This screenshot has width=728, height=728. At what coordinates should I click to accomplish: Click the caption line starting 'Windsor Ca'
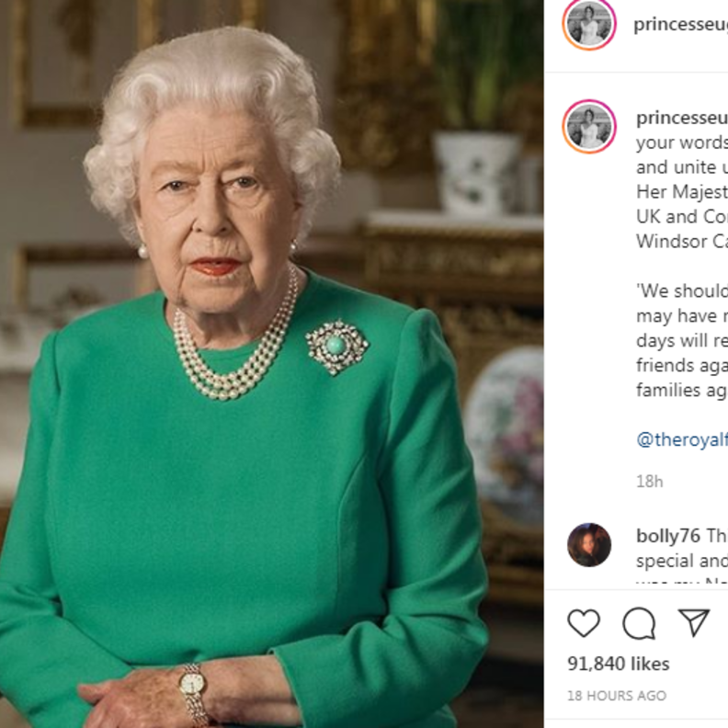681,241
